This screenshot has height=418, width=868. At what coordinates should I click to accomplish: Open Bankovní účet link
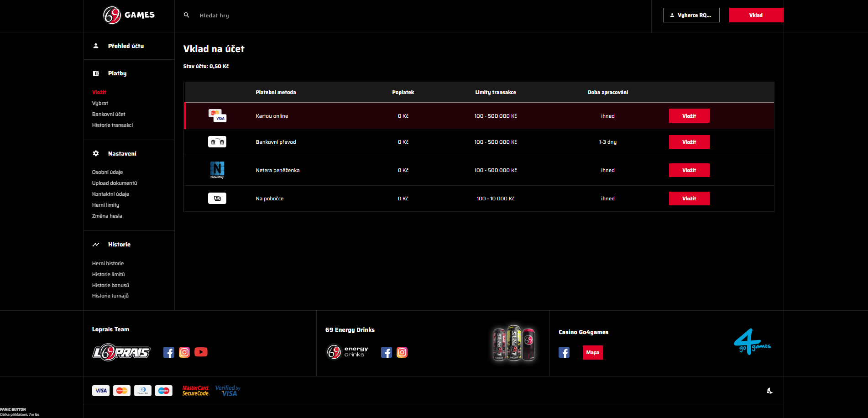click(x=109, y=114)
